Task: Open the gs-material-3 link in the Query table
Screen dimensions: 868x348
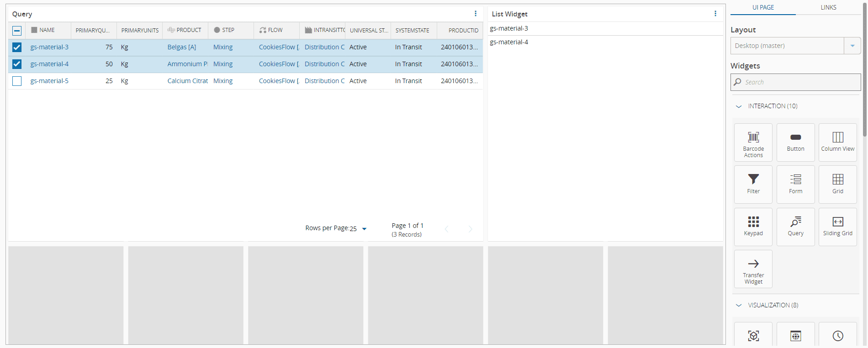Action: 49,47
